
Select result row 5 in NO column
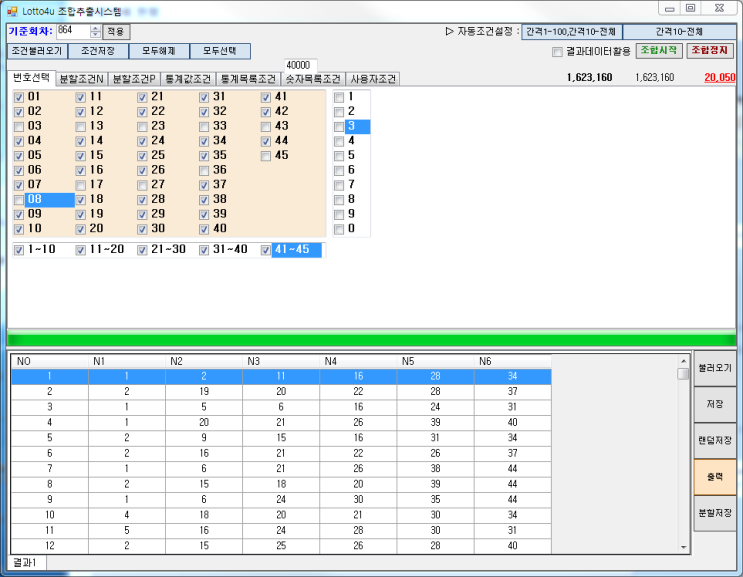point(50,438)
